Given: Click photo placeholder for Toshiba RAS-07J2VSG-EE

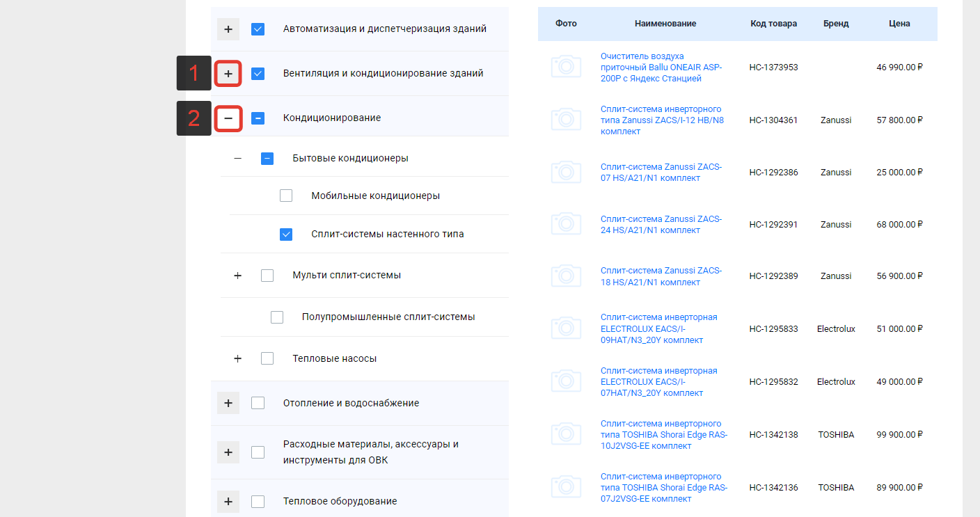Looking at the screenshot, I should 567,487.
